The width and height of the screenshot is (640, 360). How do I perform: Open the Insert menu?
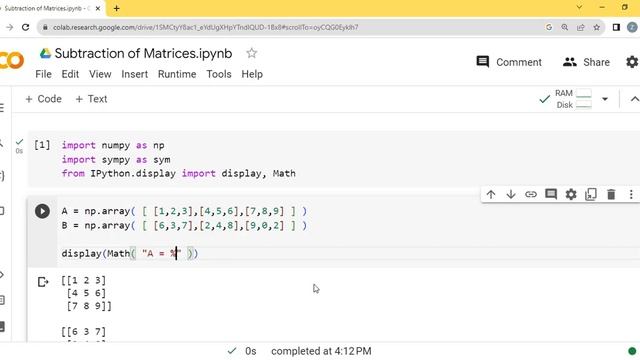134,74
